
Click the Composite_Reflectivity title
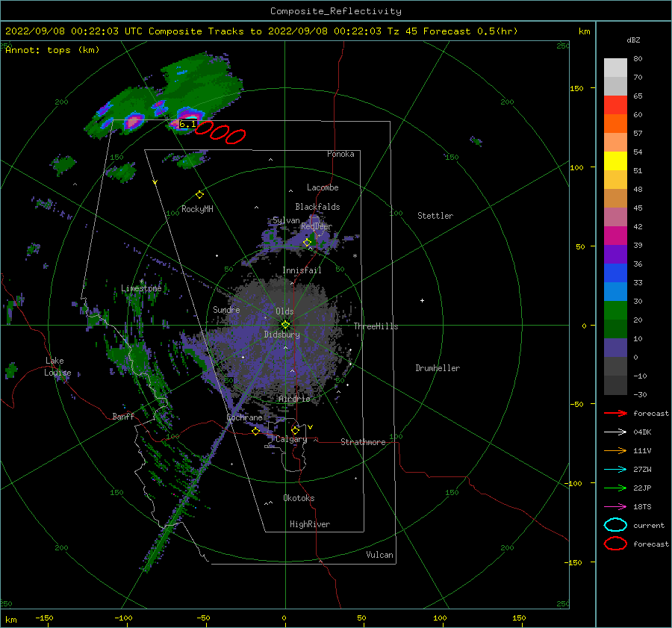(336, 11)
